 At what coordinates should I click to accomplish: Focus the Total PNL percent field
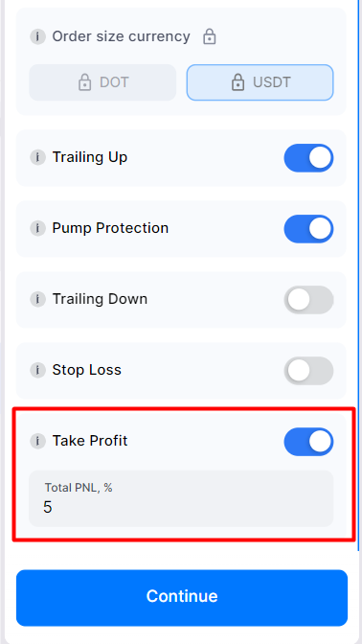[x=181, y=498]
